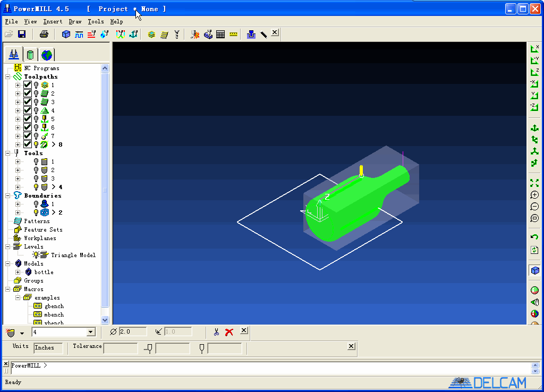544x392 pixels.
Task: View along X axis icon
Action: coord(534,49)
